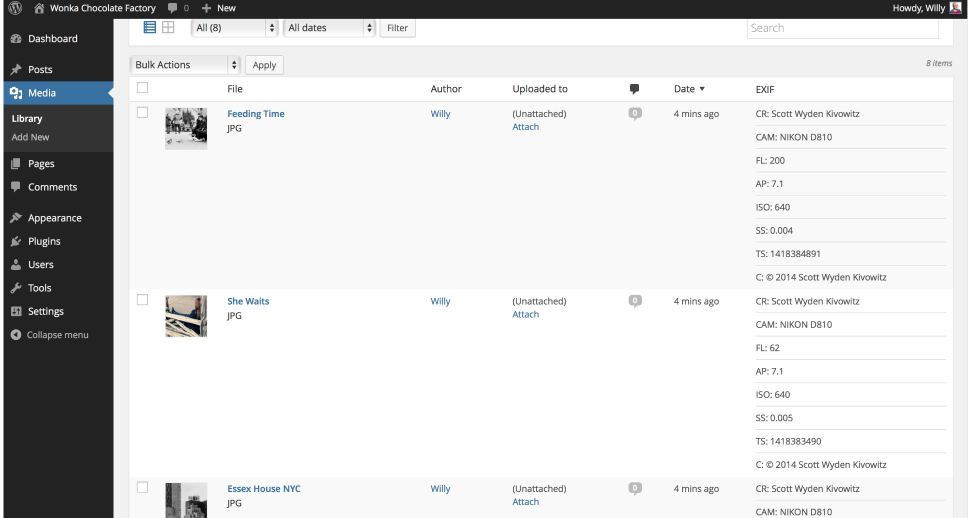
Task: Click the Media sidebar icon
Action: [16, 93]
